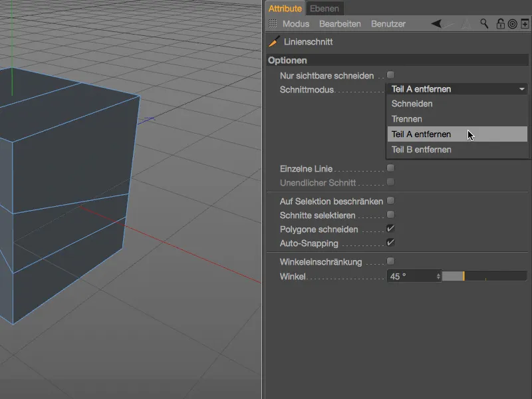The width and height of the screenshot is (532, 399).
Task: Enable Nur sichtbare schneiden checkbox
Action: [x=390, y=74]
